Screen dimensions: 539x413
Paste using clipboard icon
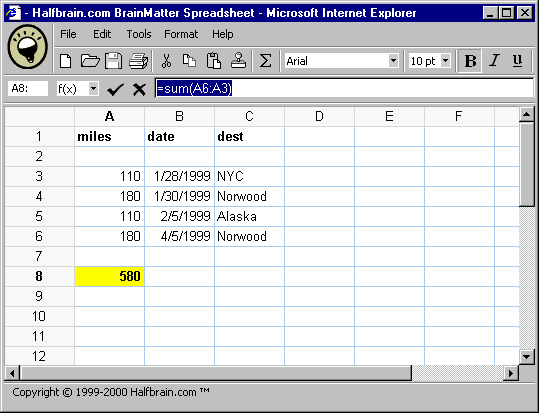213,61
